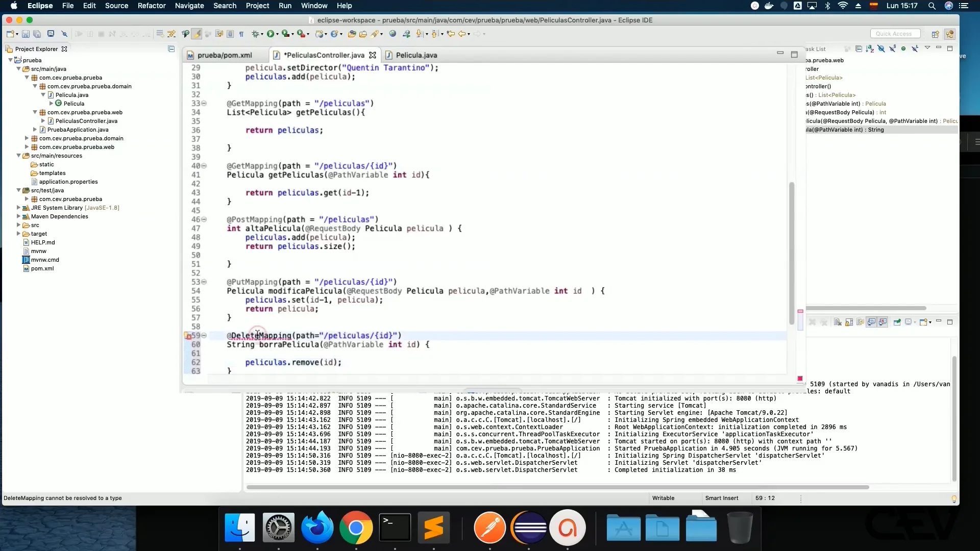This screenshot has width=980, height=551.
Task: Collapse the line 40 code fold marker
Action: point(204,166)
